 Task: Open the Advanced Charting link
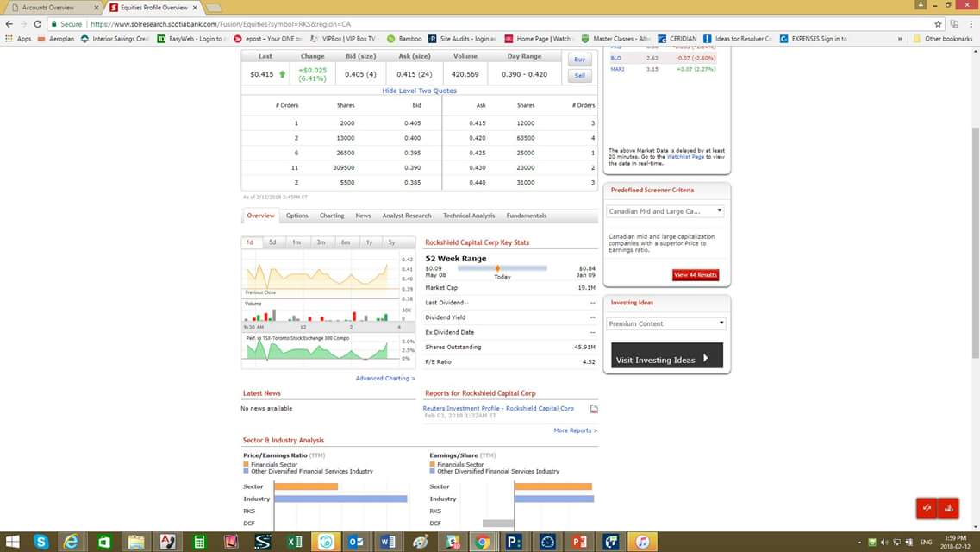click(385, 379)
